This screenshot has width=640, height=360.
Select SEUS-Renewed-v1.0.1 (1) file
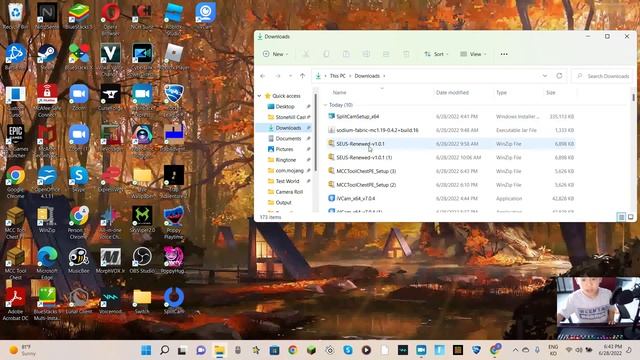[x=451, y=158]
